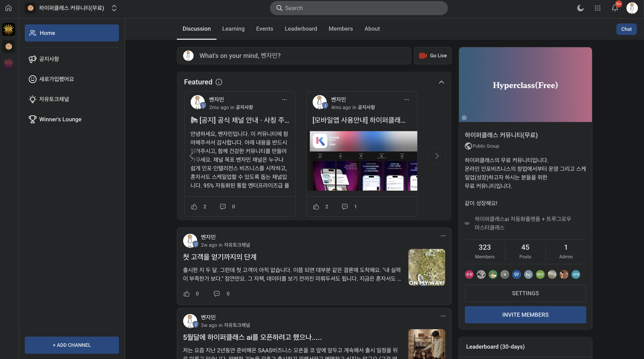Viewport: 644px width, 359px height.
Task: Click the small badge icon on banner corner
Action: point(464,118)
